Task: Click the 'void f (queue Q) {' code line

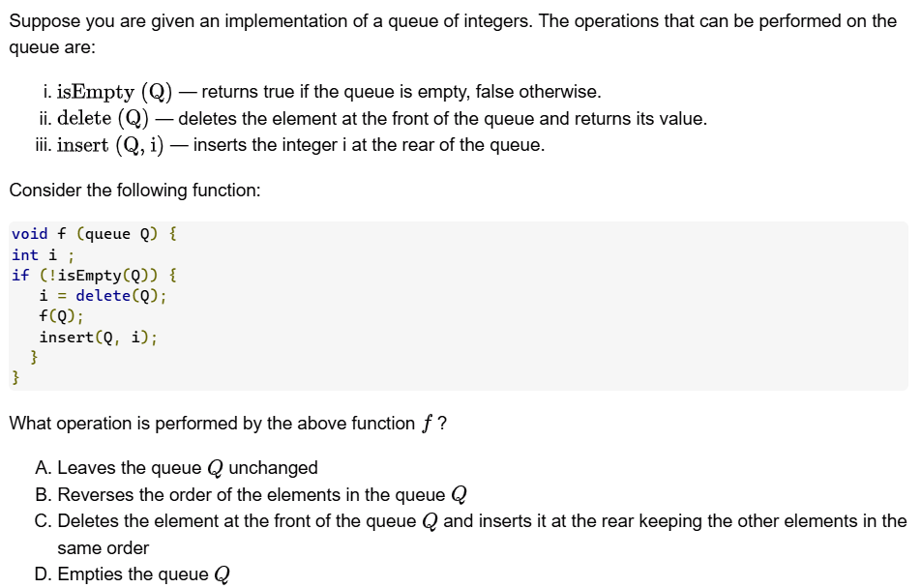Action: [94, 233]
